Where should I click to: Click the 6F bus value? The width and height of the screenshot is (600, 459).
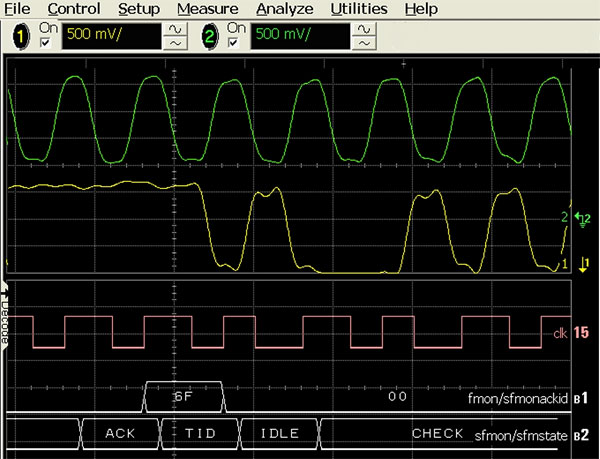pos(183,397)
